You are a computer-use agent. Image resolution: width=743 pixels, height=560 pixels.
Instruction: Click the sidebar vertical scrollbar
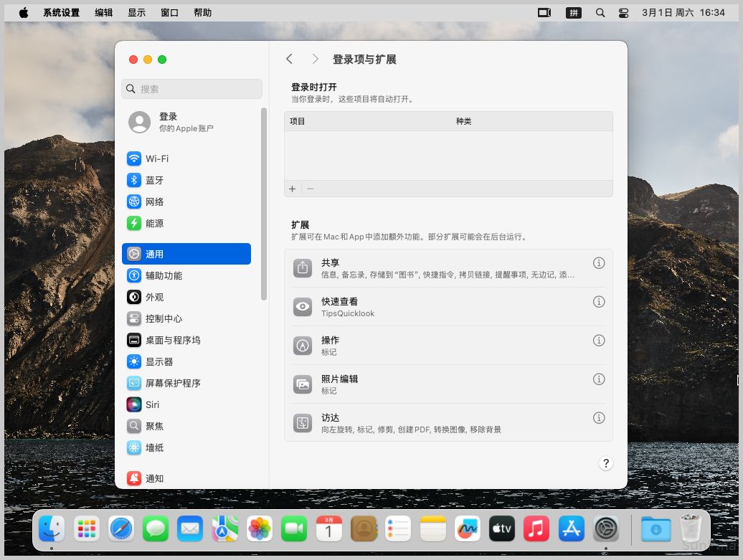(264, 204)
